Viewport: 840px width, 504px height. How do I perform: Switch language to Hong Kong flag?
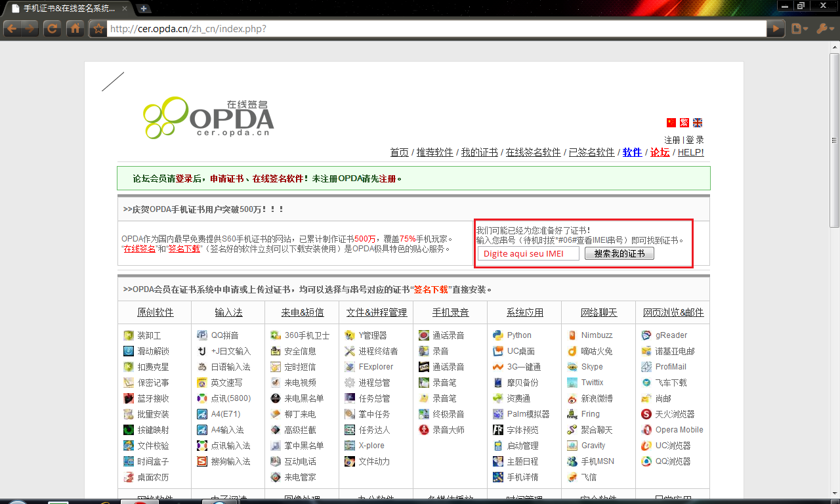tap(684, 123)
